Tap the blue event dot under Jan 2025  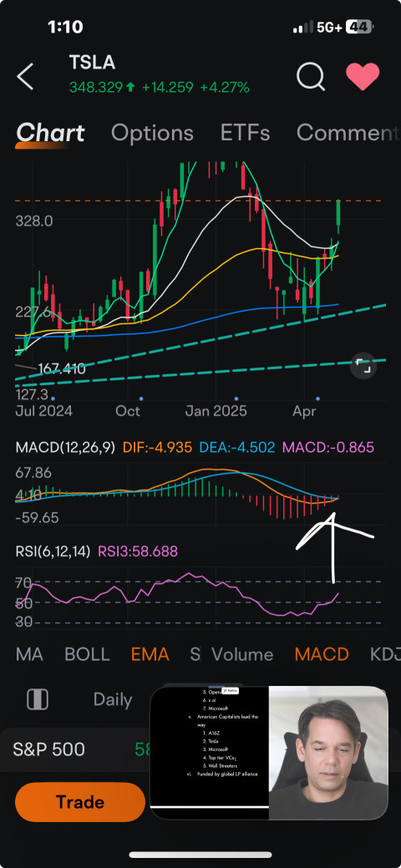tap(236, 398)
